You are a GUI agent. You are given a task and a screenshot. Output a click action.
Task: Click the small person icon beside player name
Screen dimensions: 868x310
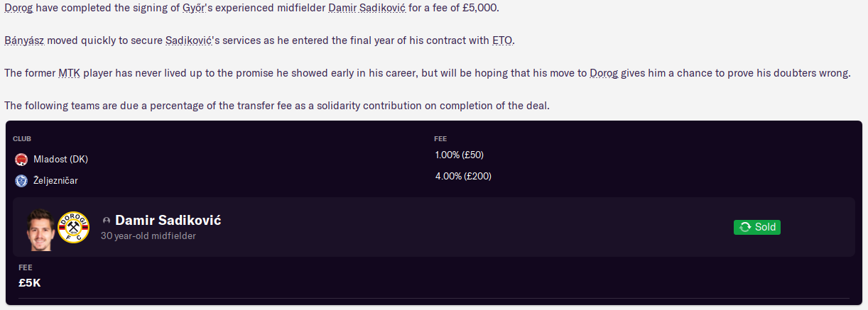coord(107,221)
